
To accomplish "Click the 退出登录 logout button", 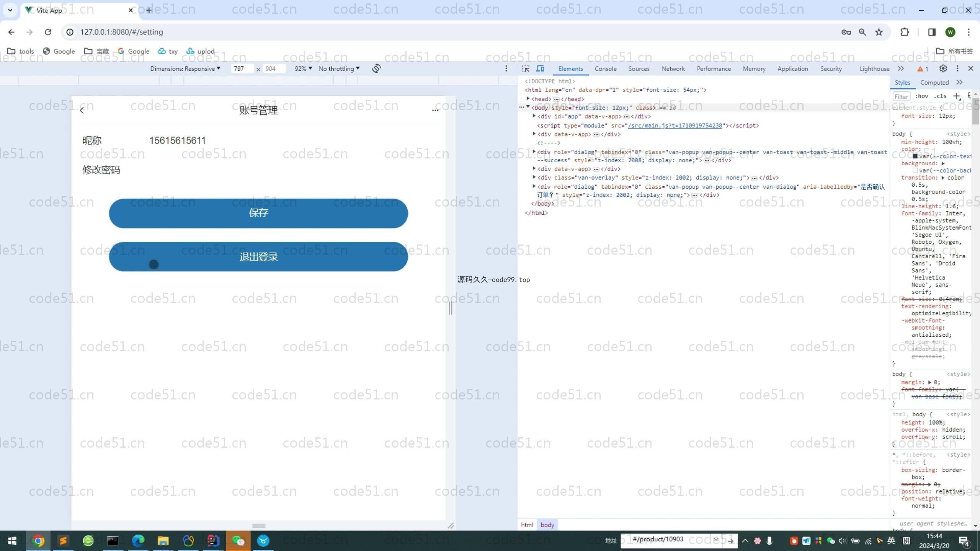I will [258, 257].
